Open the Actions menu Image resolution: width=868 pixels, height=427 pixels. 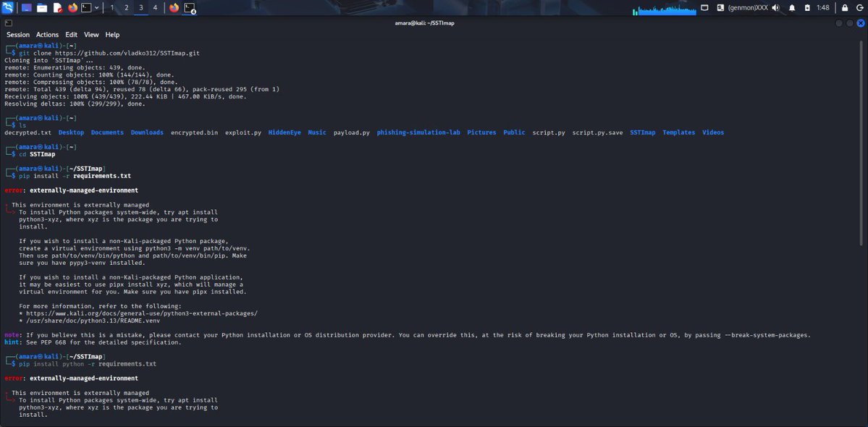point(48,35)
